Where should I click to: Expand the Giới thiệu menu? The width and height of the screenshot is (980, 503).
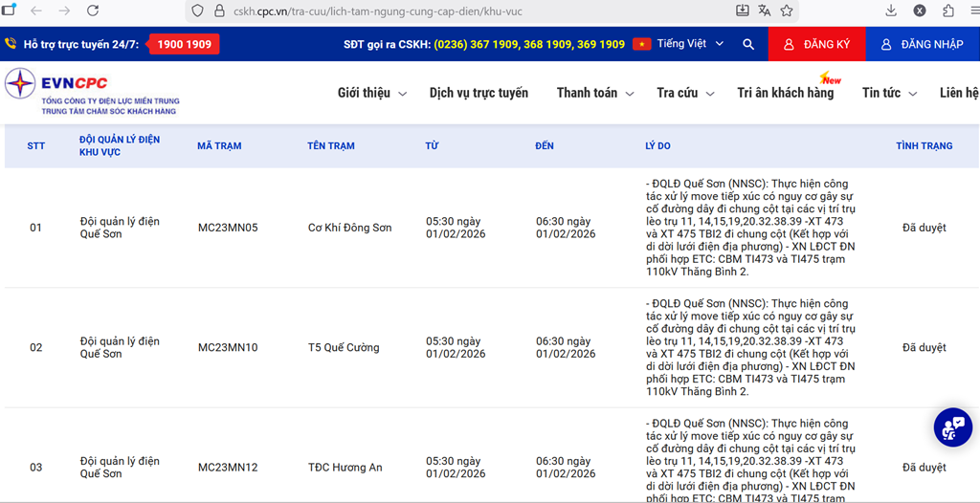pyautogui.click(x=371, y=93)
